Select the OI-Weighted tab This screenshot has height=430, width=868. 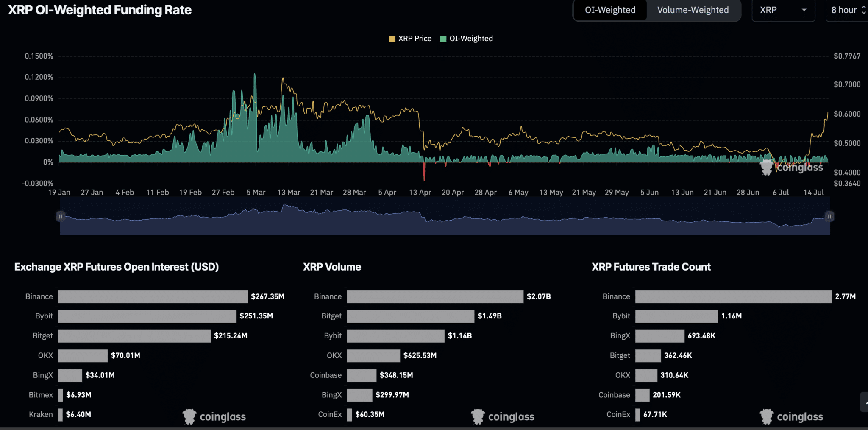610,10
